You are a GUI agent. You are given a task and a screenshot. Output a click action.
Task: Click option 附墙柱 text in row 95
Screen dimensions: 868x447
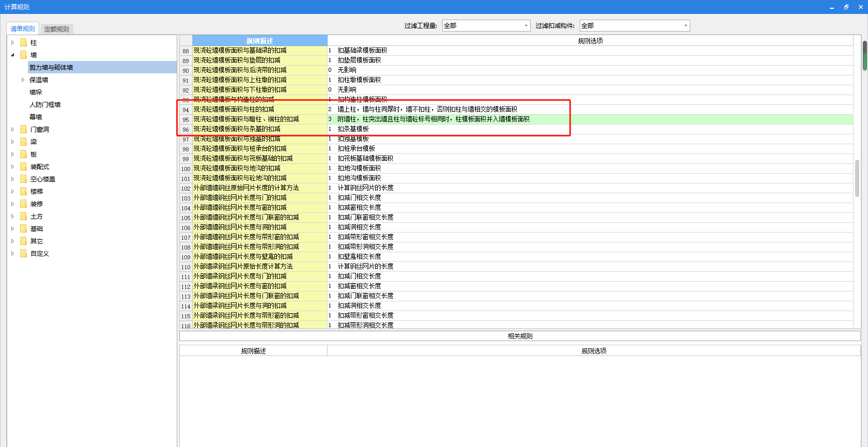pyautogui.click(x=433, y=119)
